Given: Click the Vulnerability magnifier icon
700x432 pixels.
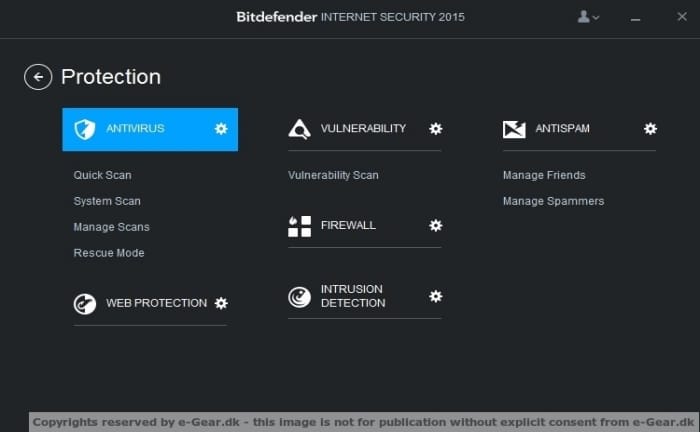Looking at the screenshot, I should (x=299, y=129).
